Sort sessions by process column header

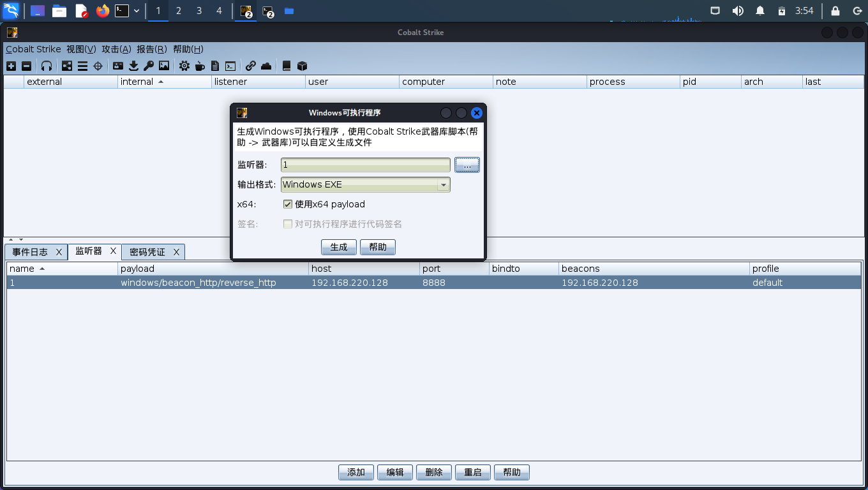[x=633, y=82]
